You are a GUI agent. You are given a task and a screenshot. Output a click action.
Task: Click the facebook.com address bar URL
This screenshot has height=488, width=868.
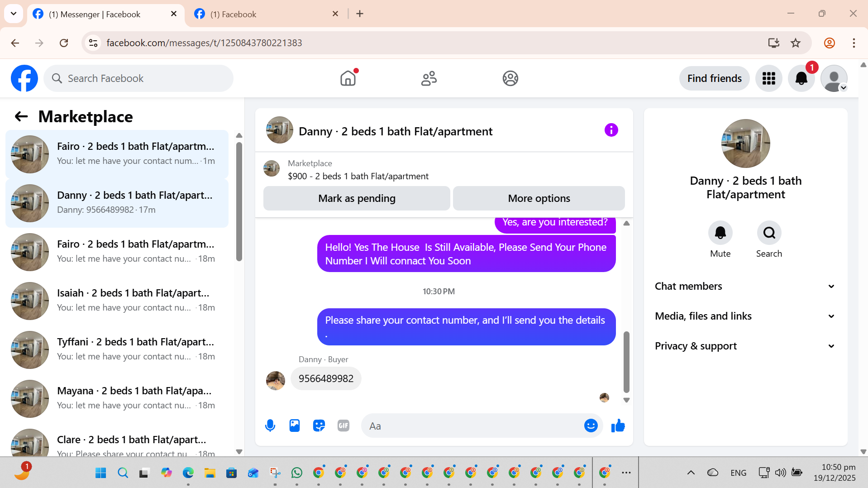click(x=204, y=43)
